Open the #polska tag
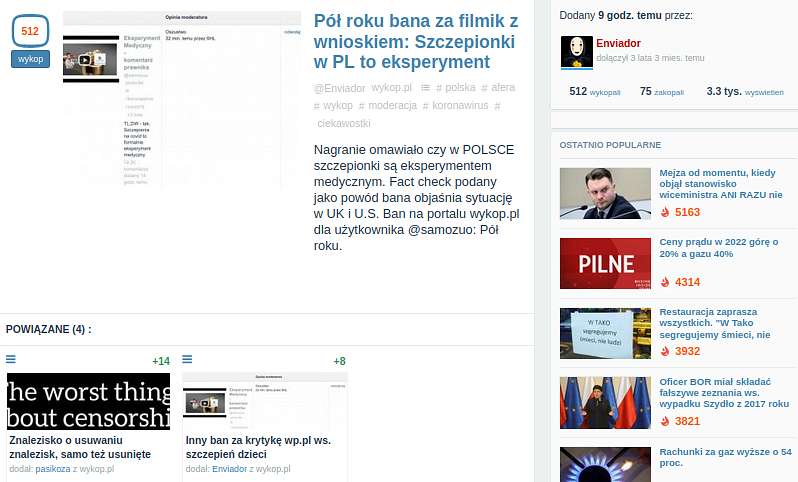The image size is (798, 482). (x=455, y=88)
